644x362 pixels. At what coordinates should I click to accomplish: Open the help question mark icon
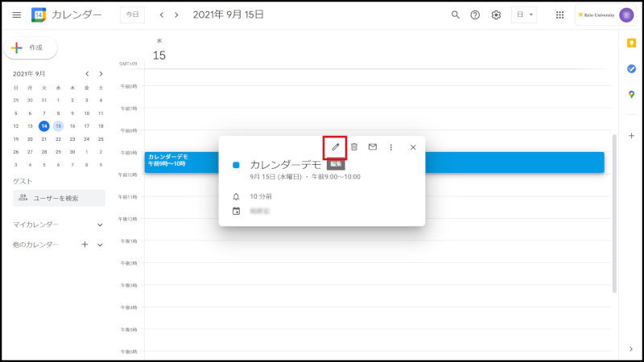tap(475, 14)
